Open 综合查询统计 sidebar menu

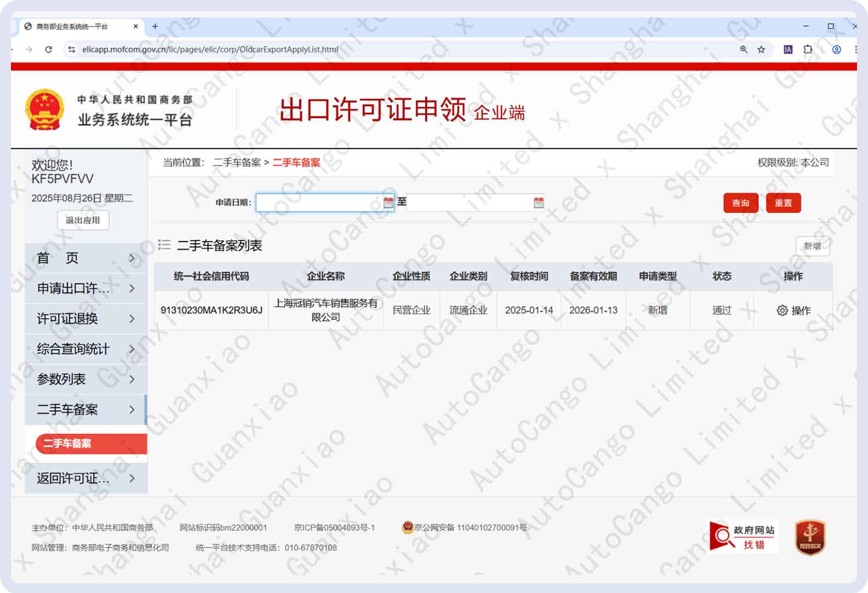tap(85, 349)
